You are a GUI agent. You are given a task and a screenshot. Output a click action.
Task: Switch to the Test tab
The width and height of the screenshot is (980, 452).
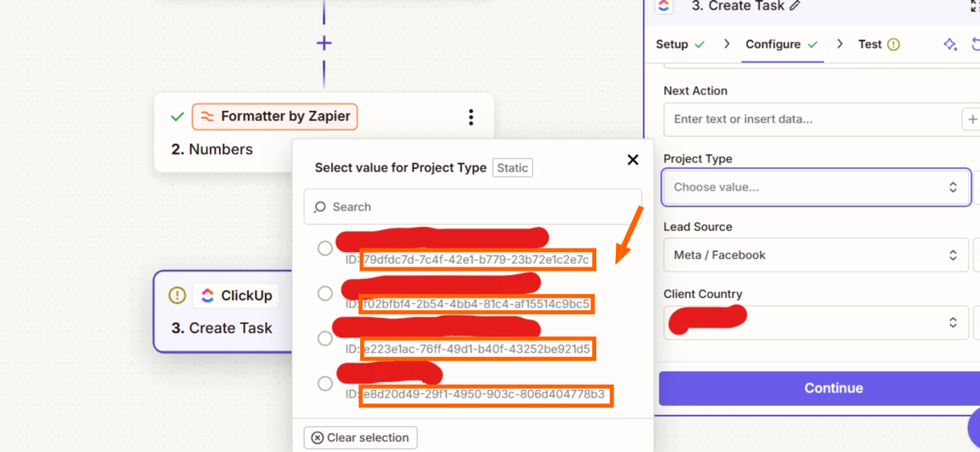[x=879, y=44]
